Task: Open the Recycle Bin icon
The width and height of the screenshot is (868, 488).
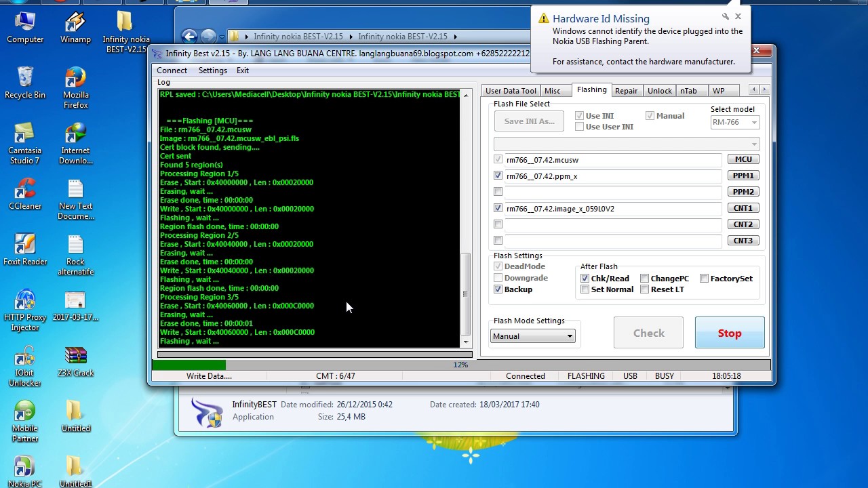Action: click(x=25, y=83)
